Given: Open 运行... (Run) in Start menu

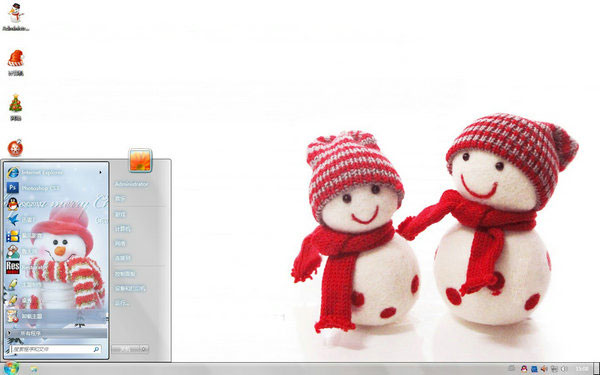Looking at the screenshot, I should click(122, 303).
